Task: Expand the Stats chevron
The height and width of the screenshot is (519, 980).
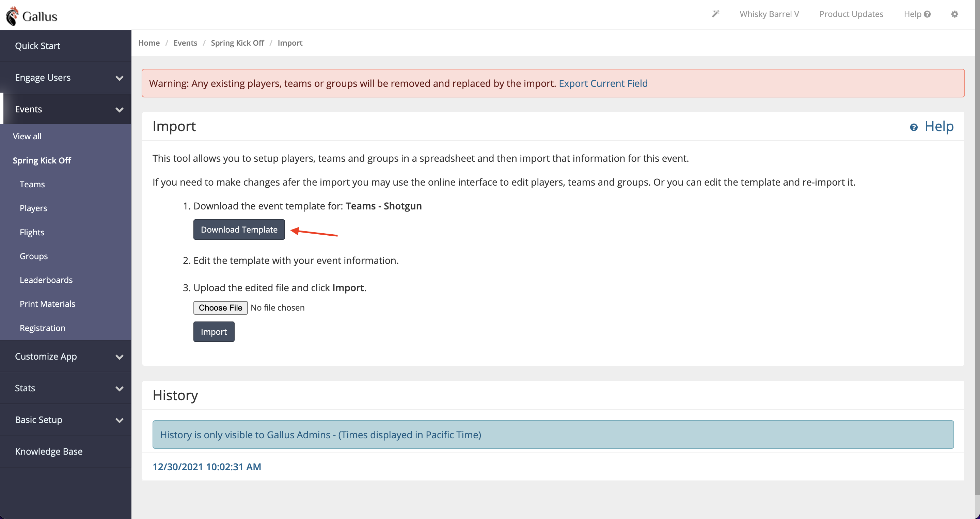Action: click(120, 389)
